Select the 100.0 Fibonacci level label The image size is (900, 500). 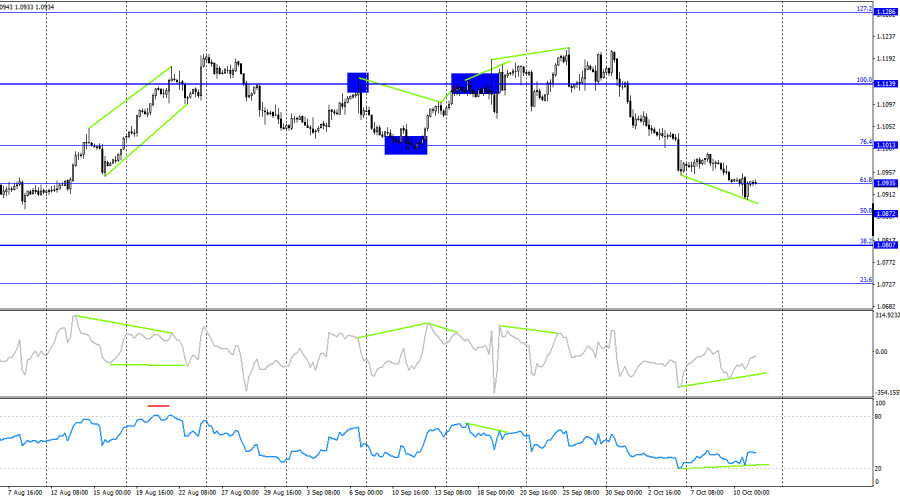864,80
